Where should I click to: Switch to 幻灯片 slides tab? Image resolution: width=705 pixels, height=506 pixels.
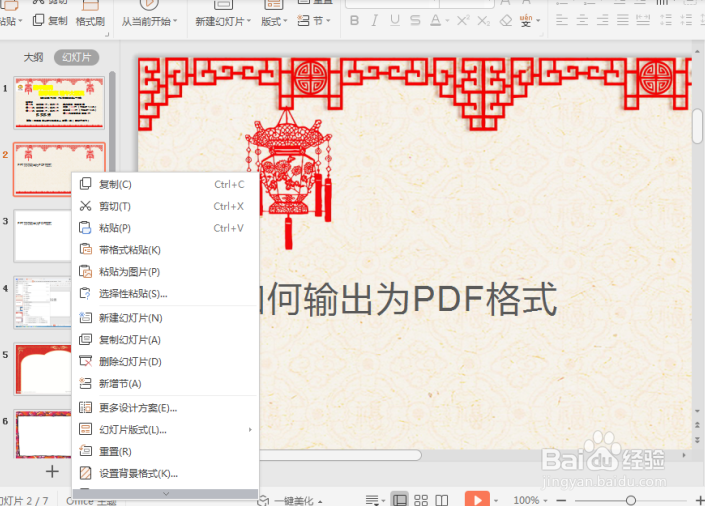coord(76,57)
